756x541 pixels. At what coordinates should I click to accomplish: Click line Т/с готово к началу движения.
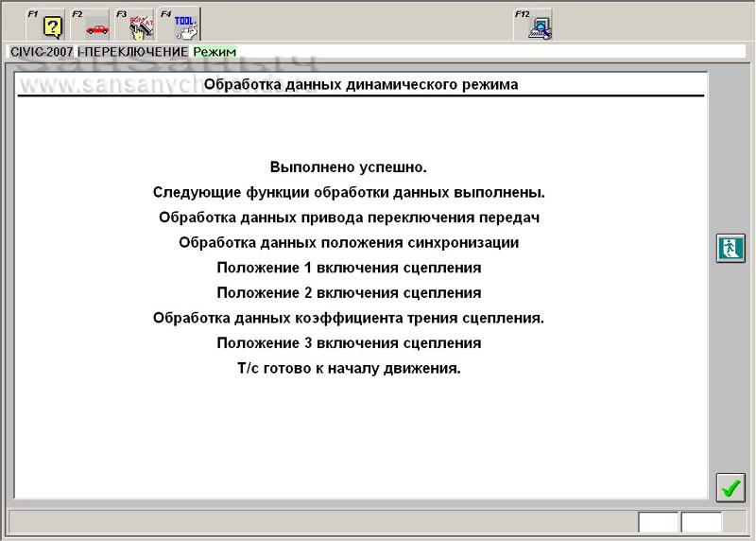[349, 368]
